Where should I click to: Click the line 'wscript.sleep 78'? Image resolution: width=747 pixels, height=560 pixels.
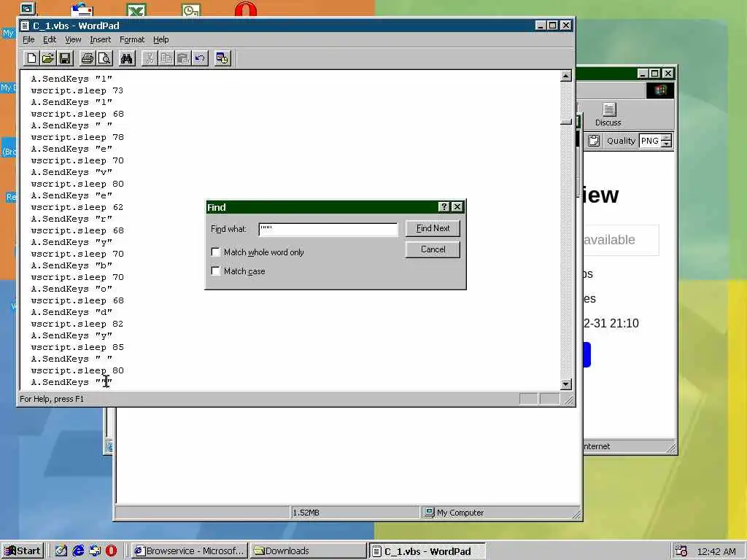point(77,137)
